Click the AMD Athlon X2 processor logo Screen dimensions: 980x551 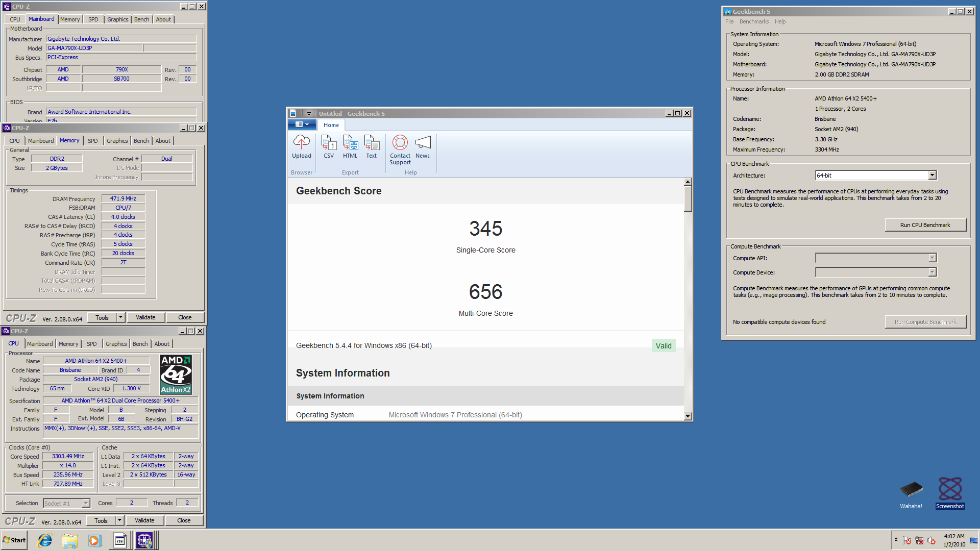coord(176,375)
